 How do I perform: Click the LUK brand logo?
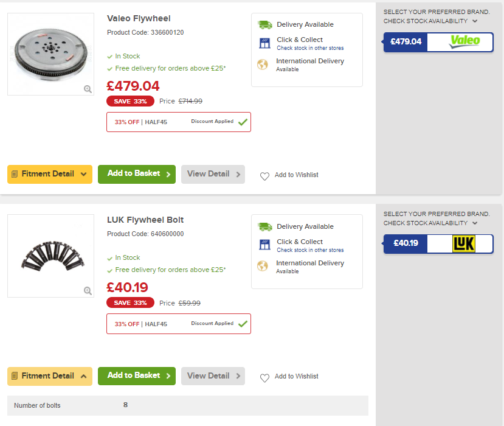pyautogui.click(x=464, y=243)
